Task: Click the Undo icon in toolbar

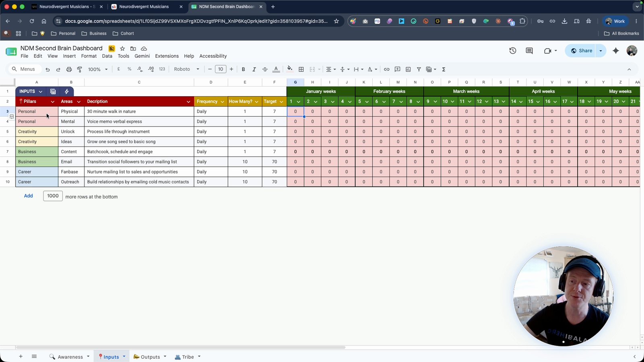Action: click(x=47, y=69)
